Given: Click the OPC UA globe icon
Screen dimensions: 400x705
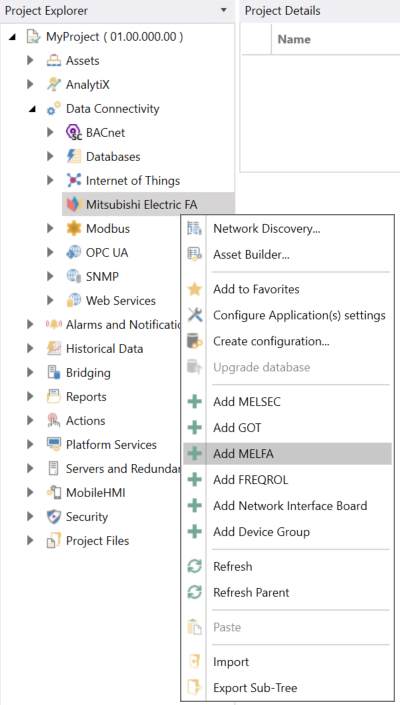Looking at the screenshot, I should (x=74, y=253).
